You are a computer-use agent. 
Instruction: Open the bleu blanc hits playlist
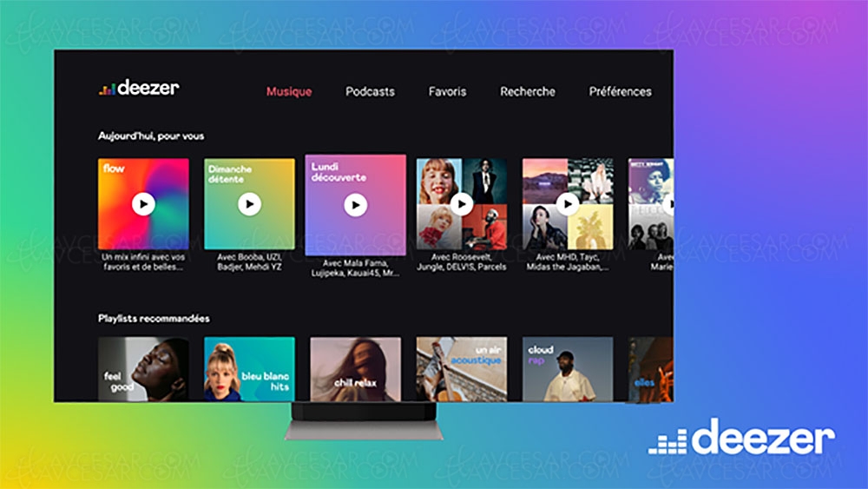249,369
